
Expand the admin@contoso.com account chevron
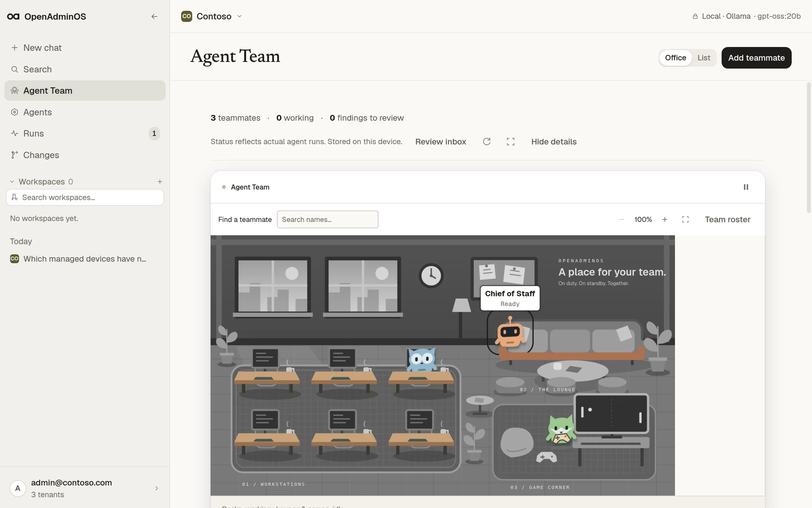[x=156, y=488]
